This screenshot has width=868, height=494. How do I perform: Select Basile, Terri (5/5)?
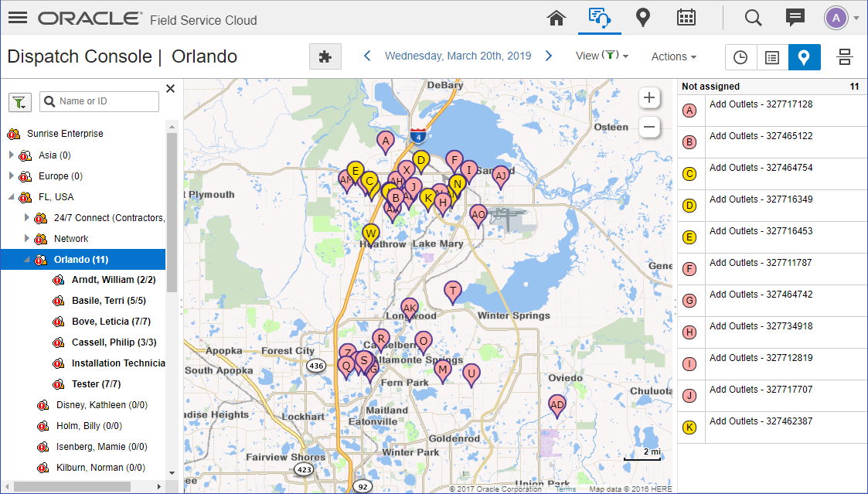pyautogui.click(x=108, y=301)
